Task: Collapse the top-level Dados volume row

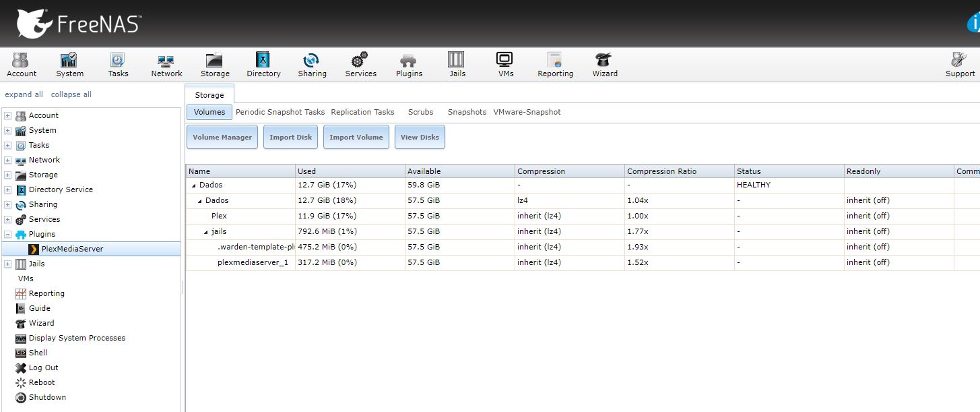Action: tap(194, 185)
